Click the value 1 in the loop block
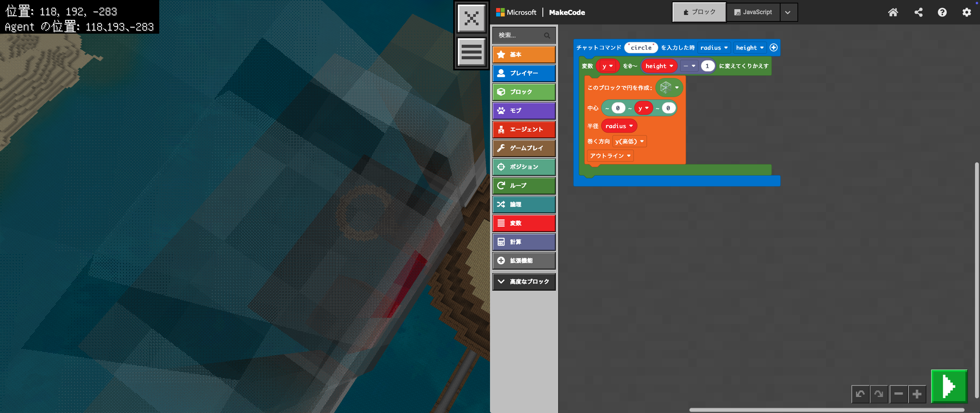 (707, 66)
